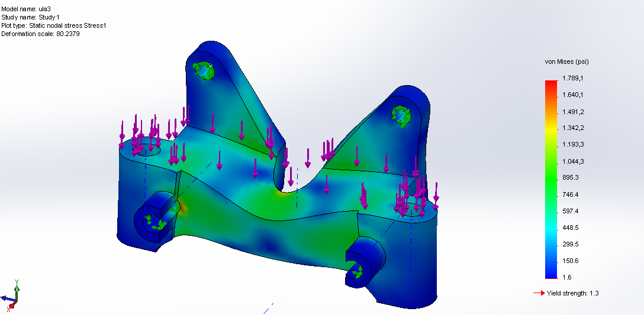Click the "Deformation scale: 80.2379" text
This screenshot has height=315, width=644.
(x=40, y=34)
